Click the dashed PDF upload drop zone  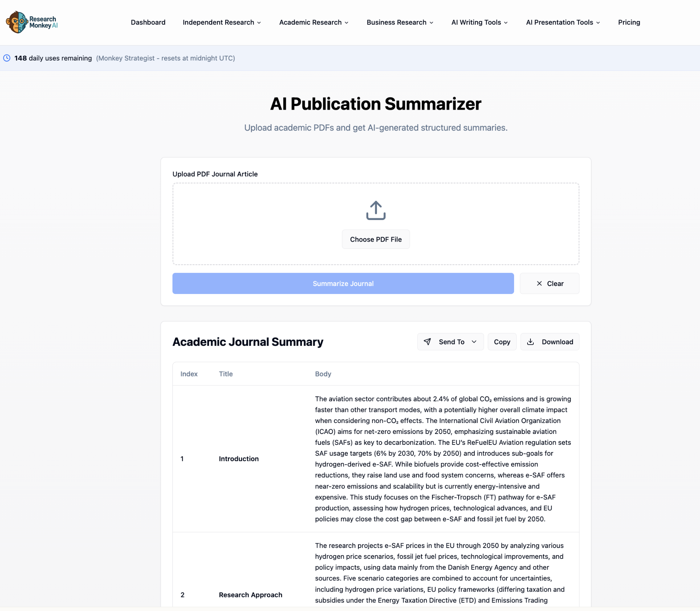pos(376,224)
